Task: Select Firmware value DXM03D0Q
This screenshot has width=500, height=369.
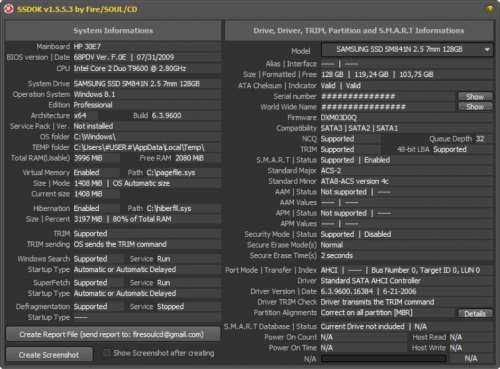Action: pyautogui.click(x=339, y=118)
